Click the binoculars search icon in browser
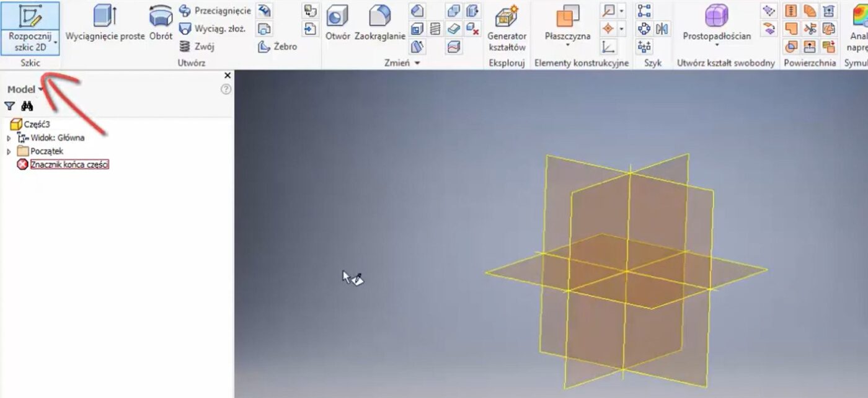 pos(27,106)
